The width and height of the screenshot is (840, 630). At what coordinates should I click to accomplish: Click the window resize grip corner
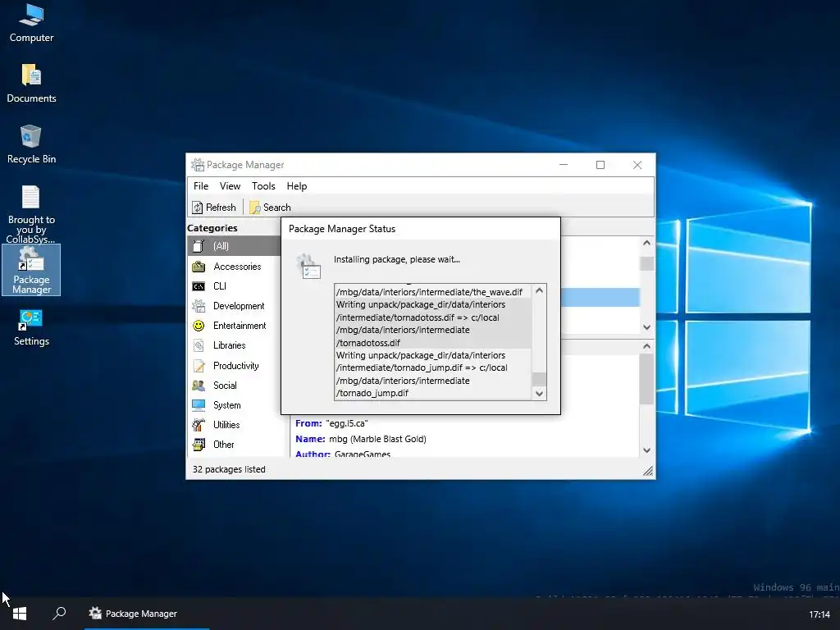point(648,471)
